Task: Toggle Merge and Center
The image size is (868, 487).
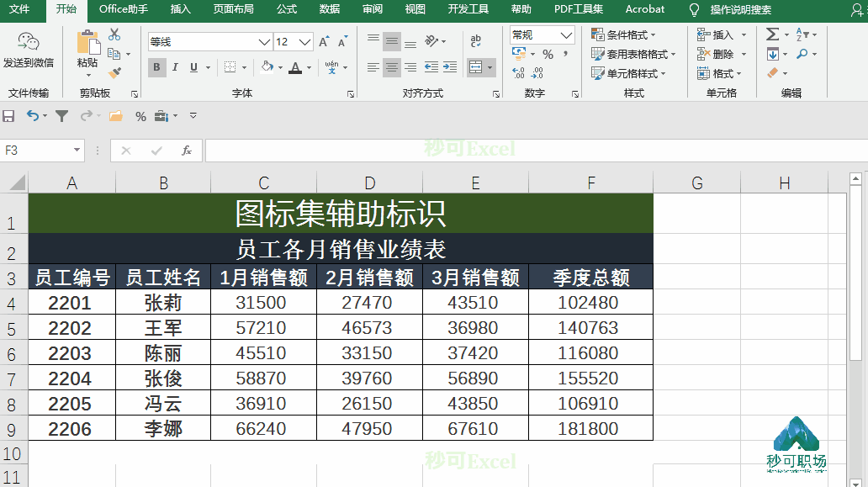Action: 475,67
